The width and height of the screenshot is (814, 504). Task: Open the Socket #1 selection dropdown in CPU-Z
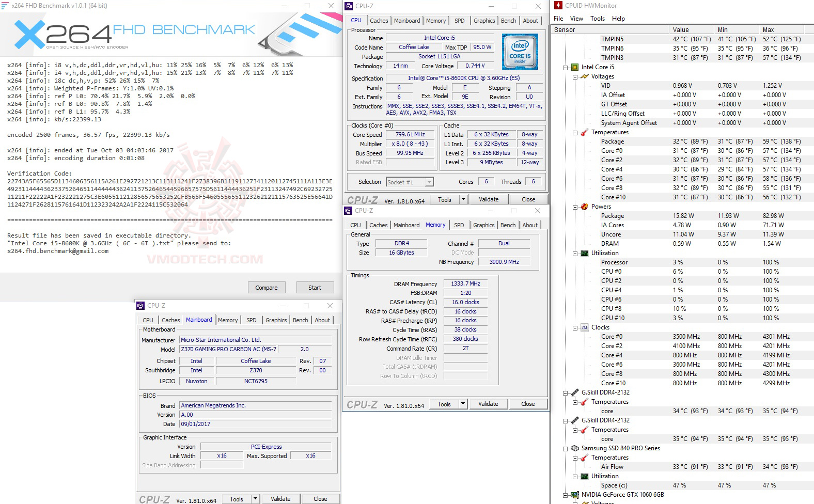[429, 182]
